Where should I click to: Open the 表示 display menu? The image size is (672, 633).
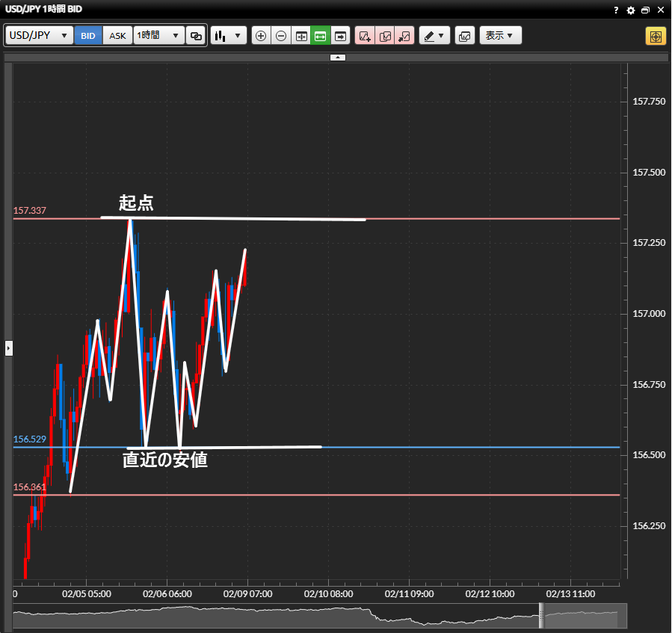(500, 36)
